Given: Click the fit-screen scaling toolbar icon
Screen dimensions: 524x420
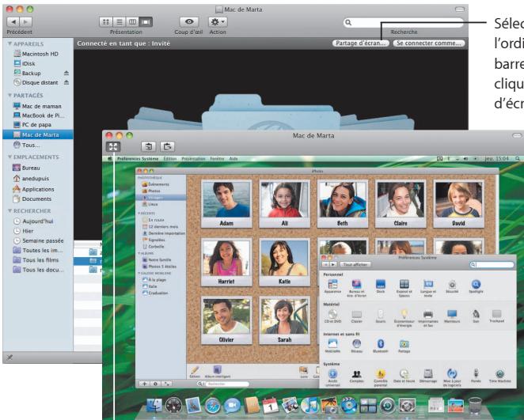Looking at the screenshot, I should 113,146.
